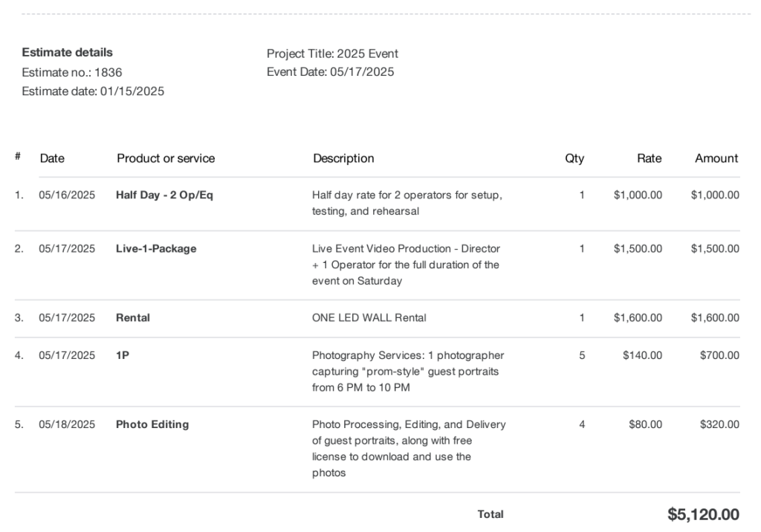Select the Live-1-Package line item
Screen dimensions: 761x532
(x=156, y=248)
